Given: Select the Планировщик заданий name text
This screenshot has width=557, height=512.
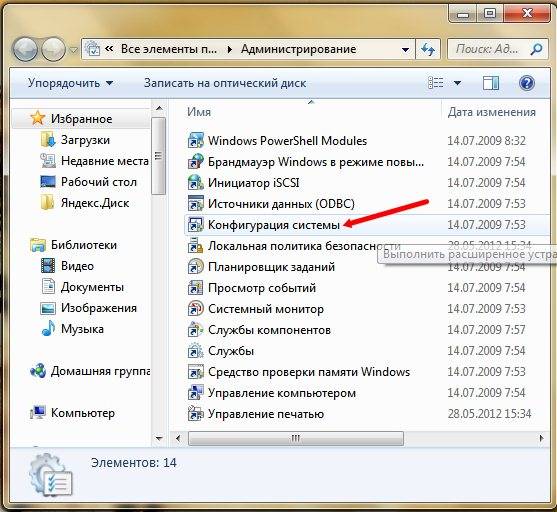Looking at the screenshot, I should point(271,266).
